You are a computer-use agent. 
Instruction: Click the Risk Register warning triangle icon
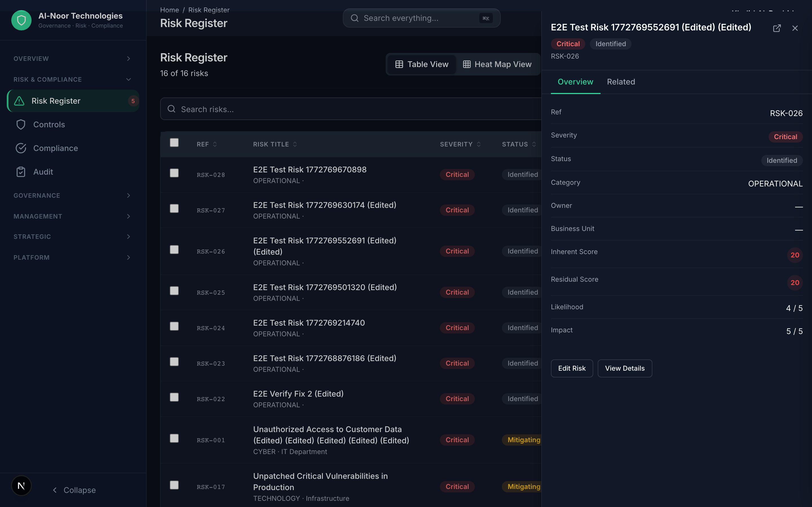tap(19, 101)
